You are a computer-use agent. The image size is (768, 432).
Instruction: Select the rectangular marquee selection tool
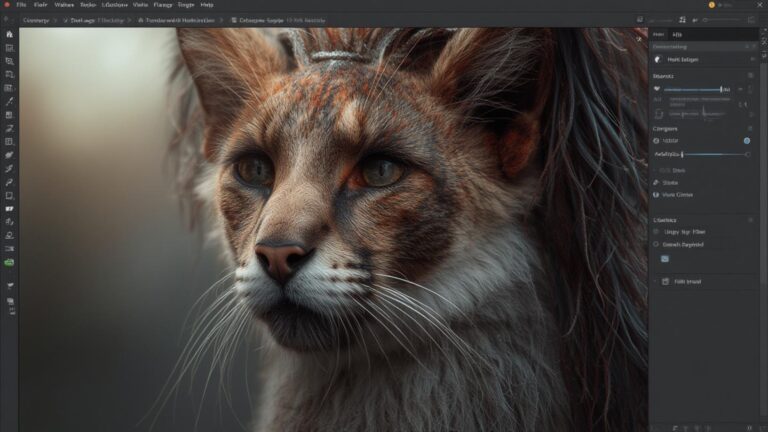point(9,48)
